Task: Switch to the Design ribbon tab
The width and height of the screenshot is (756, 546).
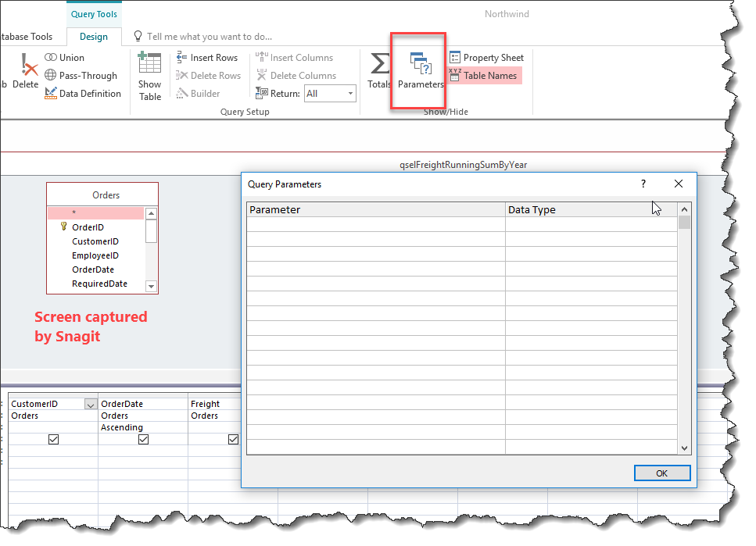Action: [94, 37]
